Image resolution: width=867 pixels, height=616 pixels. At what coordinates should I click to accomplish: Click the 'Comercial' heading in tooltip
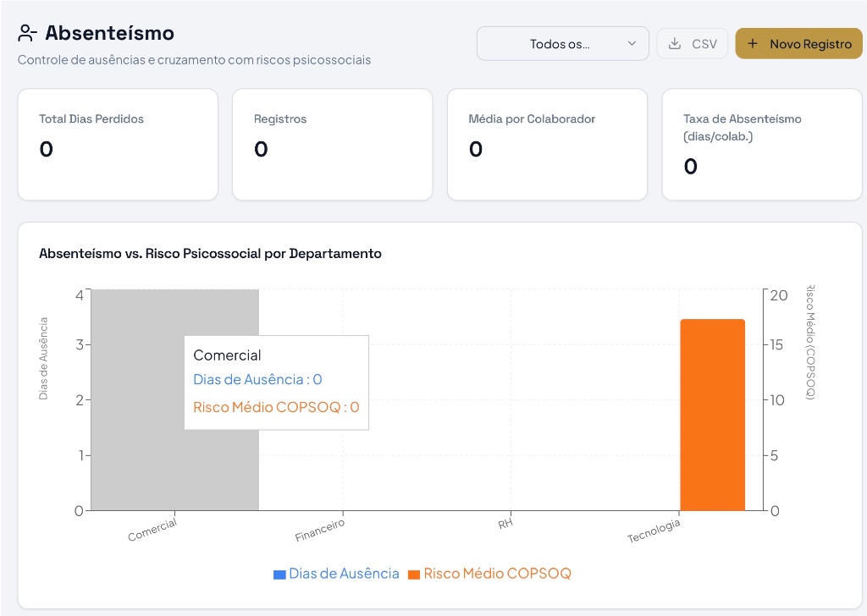point(227,355)
